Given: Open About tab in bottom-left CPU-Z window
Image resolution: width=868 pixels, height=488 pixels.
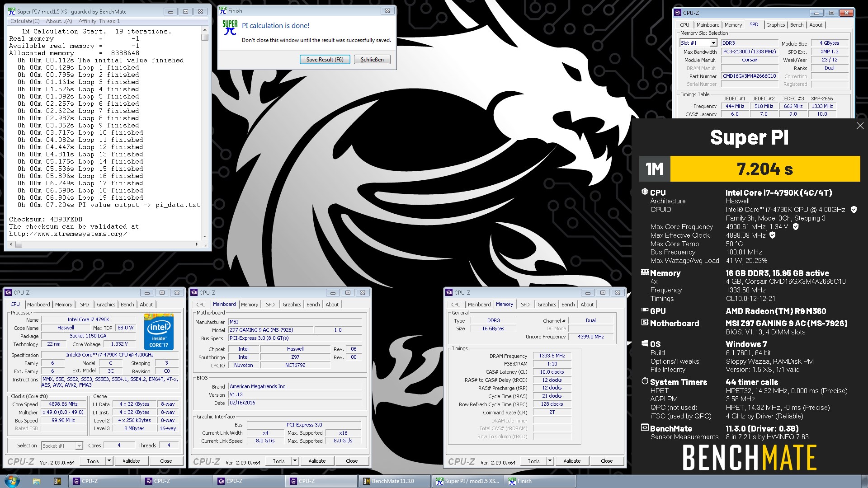Looking at the screenshot, I should 146,305.
